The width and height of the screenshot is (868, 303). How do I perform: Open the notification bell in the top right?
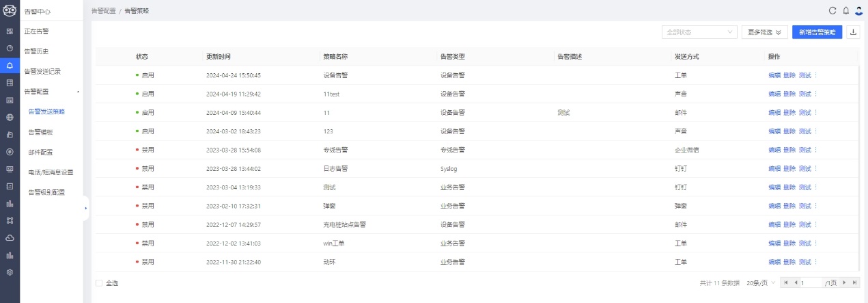[x=846, y=10]
